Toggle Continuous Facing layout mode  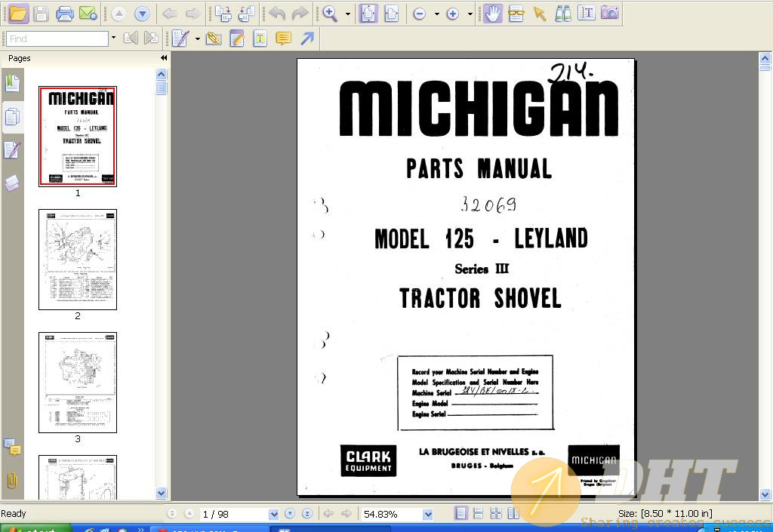[513, 514]
